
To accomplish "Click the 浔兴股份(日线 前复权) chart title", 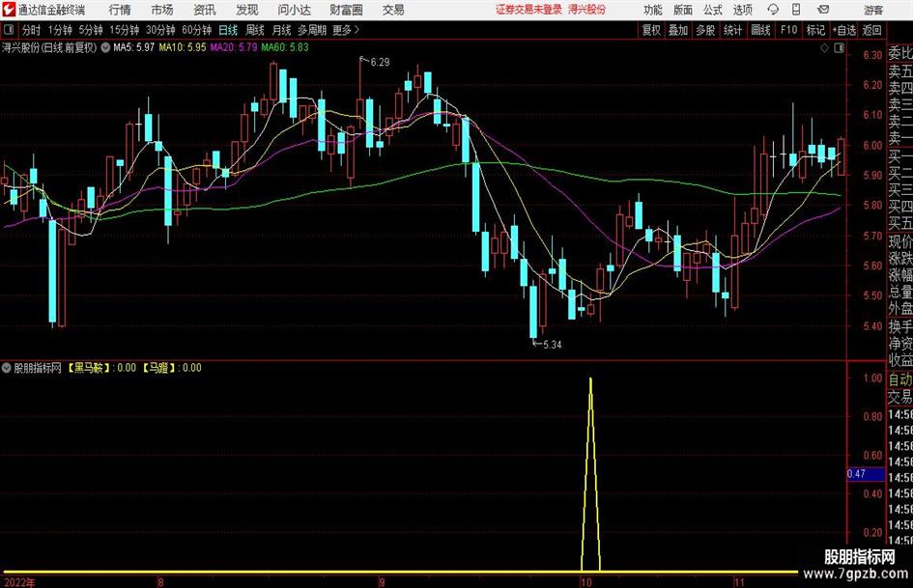I will 49,47.
